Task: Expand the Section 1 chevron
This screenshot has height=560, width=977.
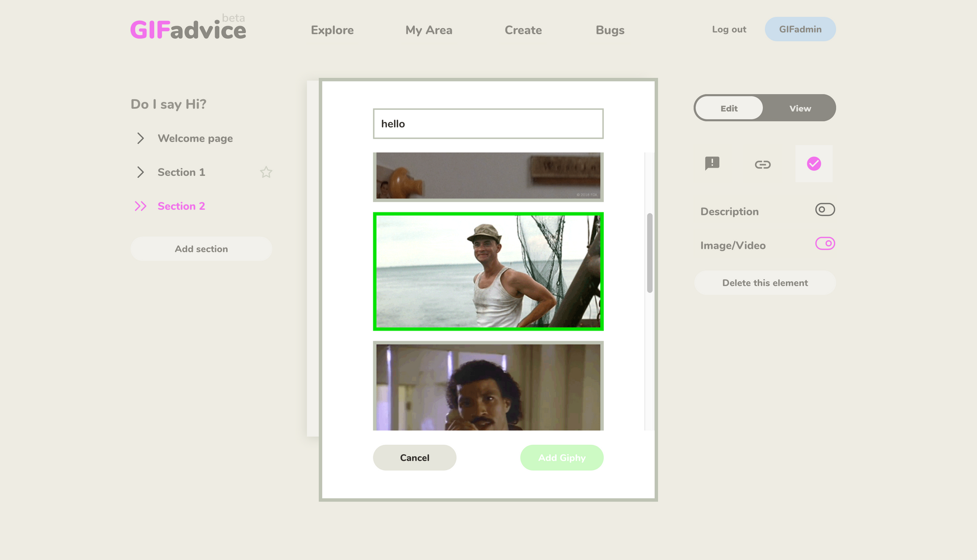Action: 140,172
